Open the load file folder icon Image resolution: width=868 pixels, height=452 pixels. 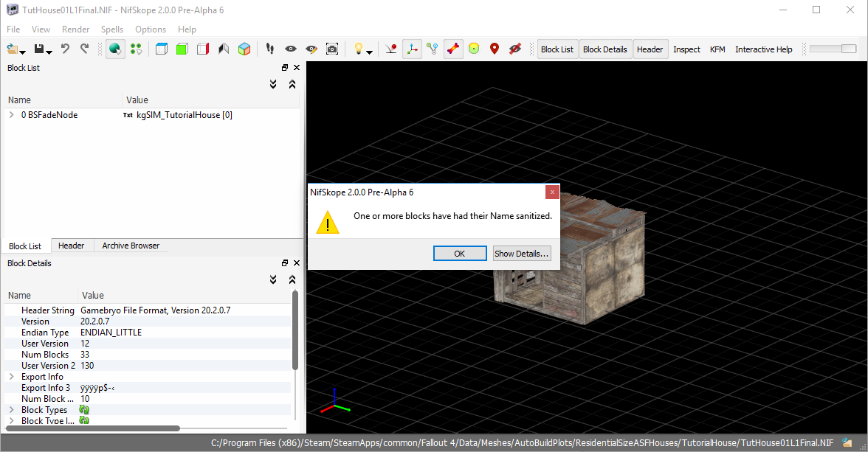[x=12, y=49]
